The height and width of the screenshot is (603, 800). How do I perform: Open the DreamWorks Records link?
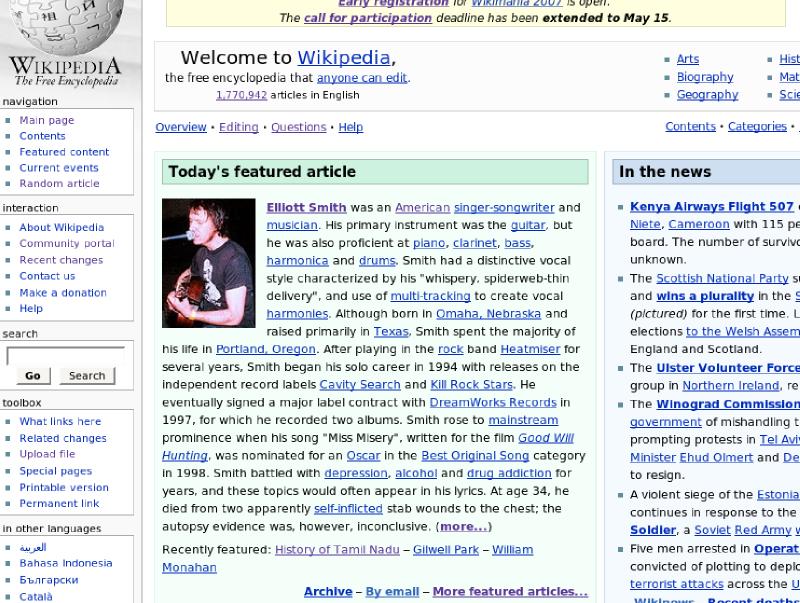(x=493, y=403)
